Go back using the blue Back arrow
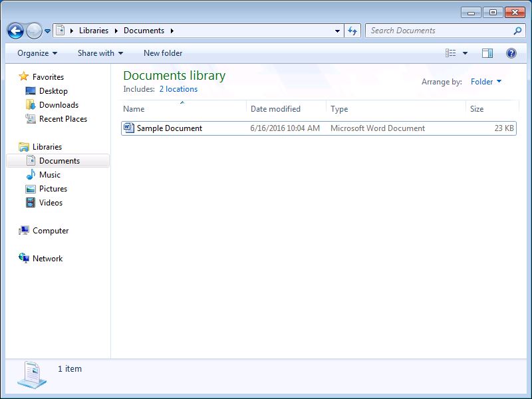The image size is (532, 399). (15, 31)
